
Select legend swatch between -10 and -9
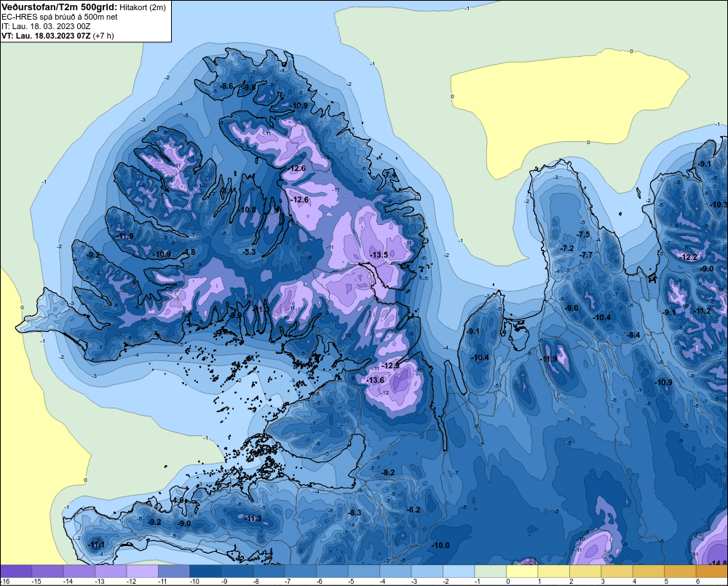click(206, 571)
